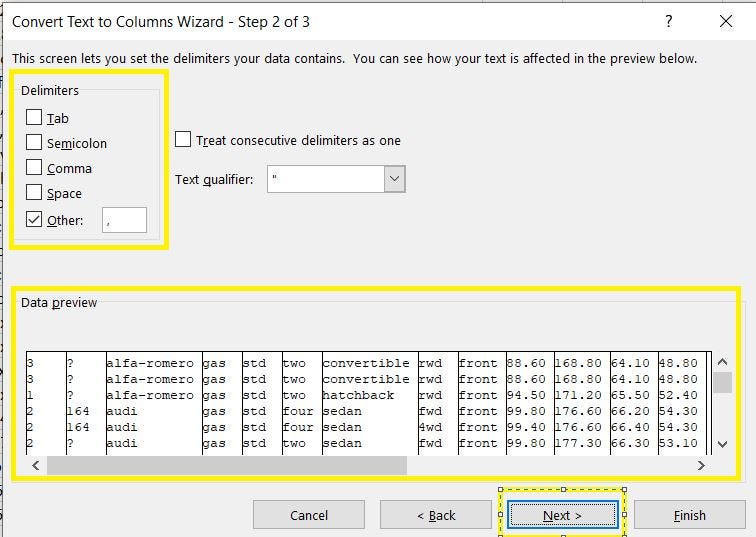Toggle Treat consecutive delimiters as one
Image resolution: width=756 pixels, height=537 pixels.
click(183, 139)
